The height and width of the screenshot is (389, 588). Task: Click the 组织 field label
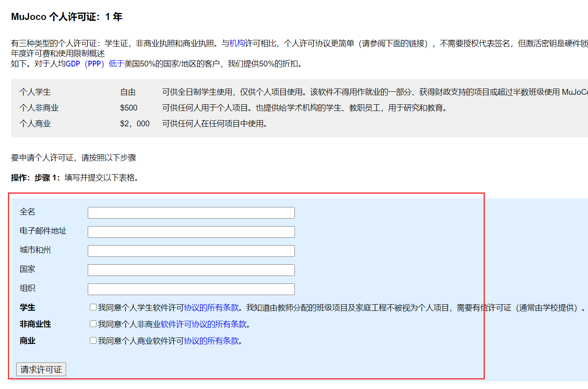tap(27, 288)
